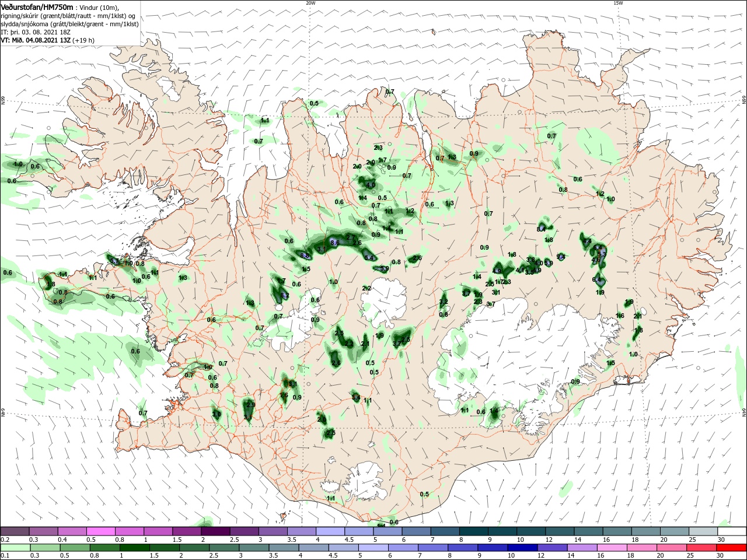Screen dimensions: 747x560
Task: Click the '2.9' precipitation value on map
Action: click(x=251, y=405)
